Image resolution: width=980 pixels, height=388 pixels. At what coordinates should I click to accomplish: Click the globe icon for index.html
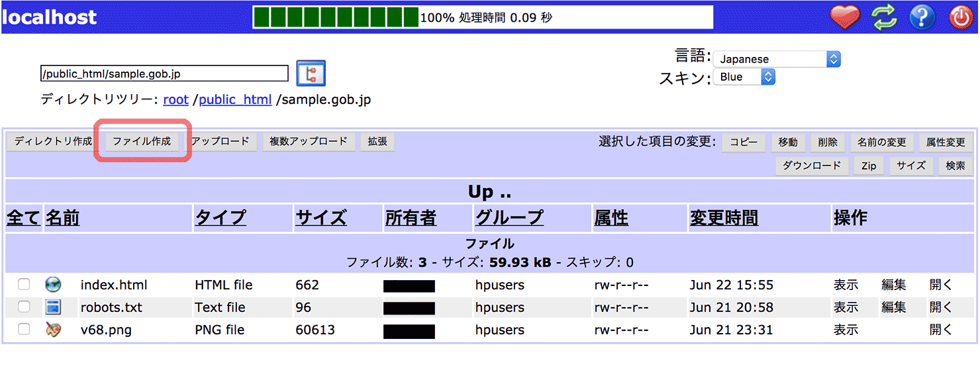[53, 285]
